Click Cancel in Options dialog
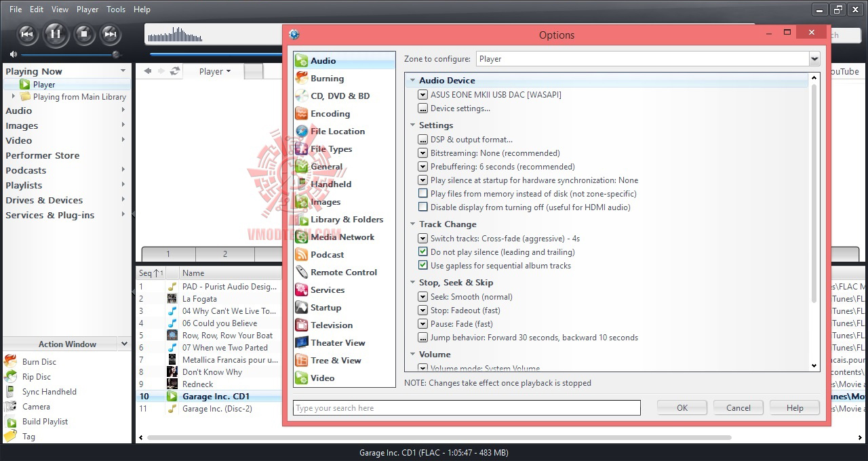Screen dimensions: 868x461 click(738, 407)
